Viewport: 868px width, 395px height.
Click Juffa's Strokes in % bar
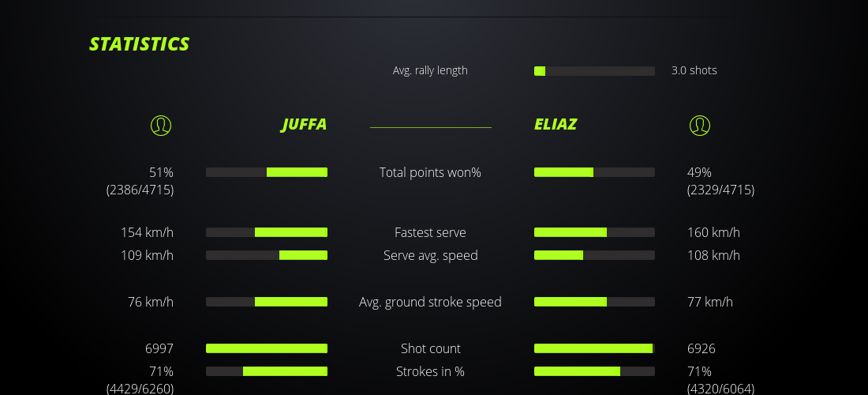pyautogui.click(x=267, y=371)
